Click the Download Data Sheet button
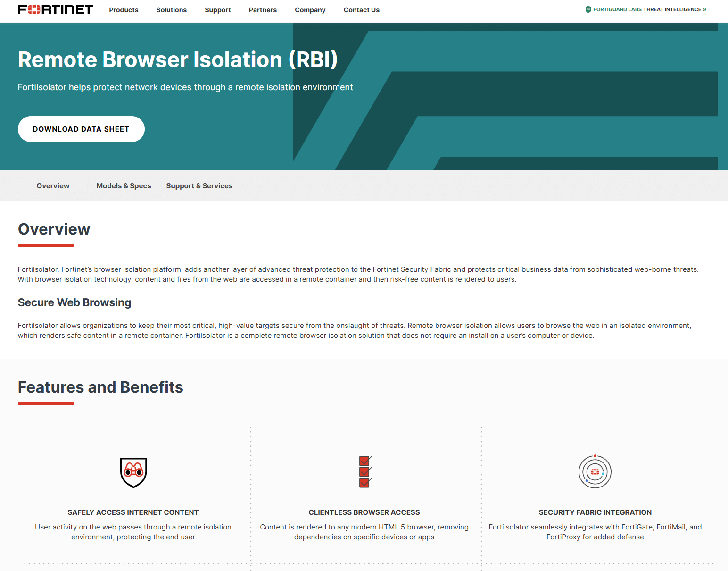The height and width of the screenshot is (571, 728). (81, 129)
